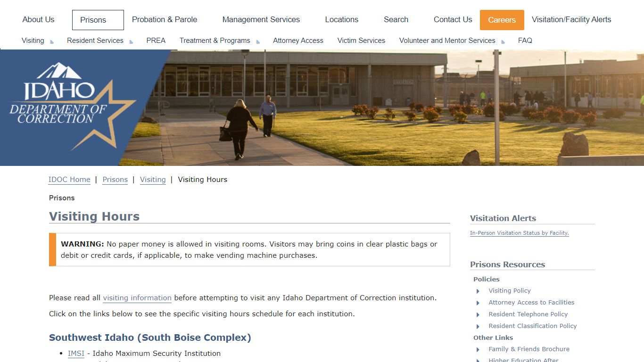Click the Visiting Hours breadcrumb text

203,180
